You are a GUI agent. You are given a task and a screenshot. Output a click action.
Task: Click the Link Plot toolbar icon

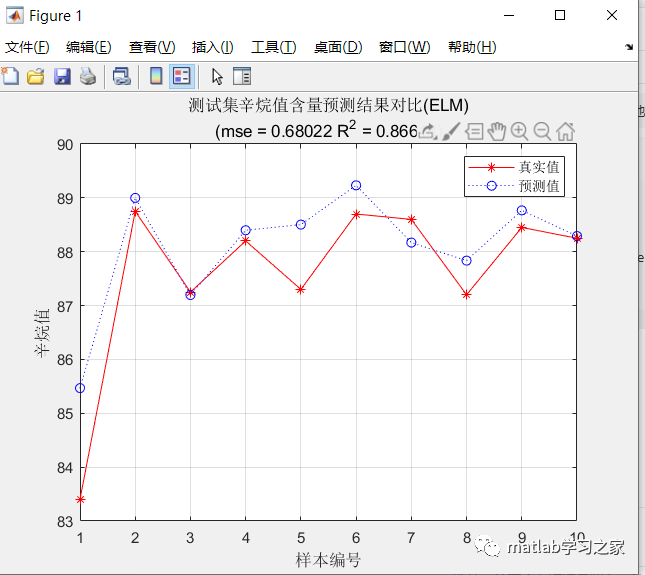point(122,77)
